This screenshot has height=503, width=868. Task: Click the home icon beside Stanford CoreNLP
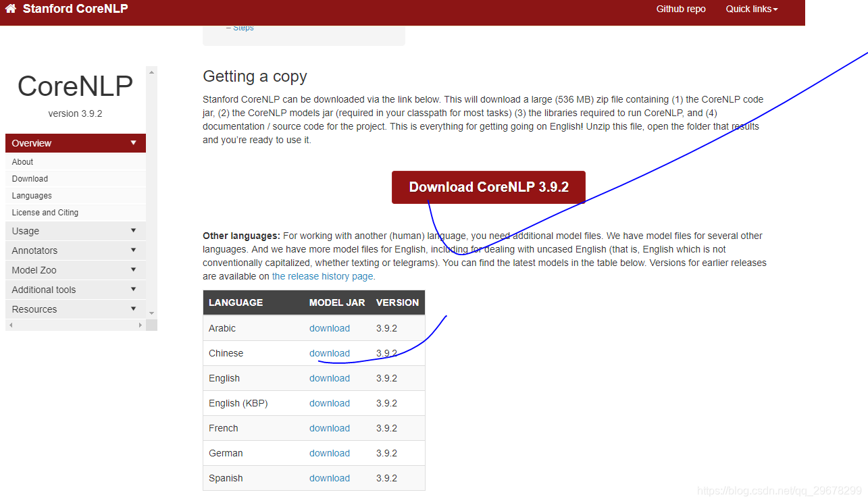(x=11, y=9)
